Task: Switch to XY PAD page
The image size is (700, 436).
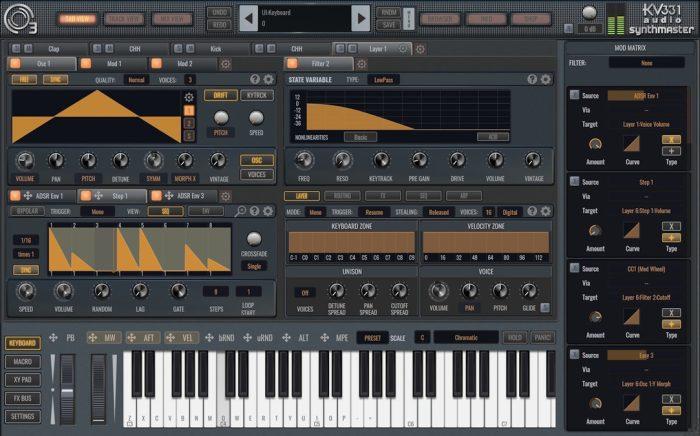Action: pyautogui.click(x=23, y=380)
